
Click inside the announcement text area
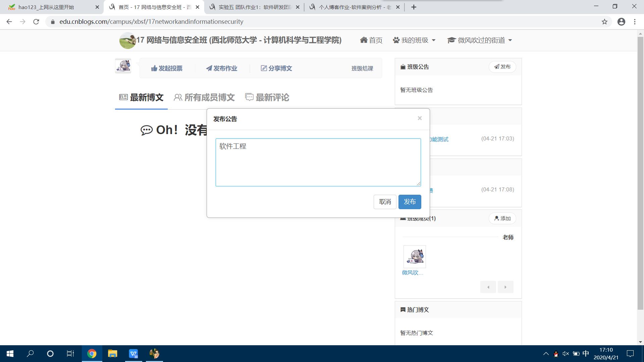point(318,162)
